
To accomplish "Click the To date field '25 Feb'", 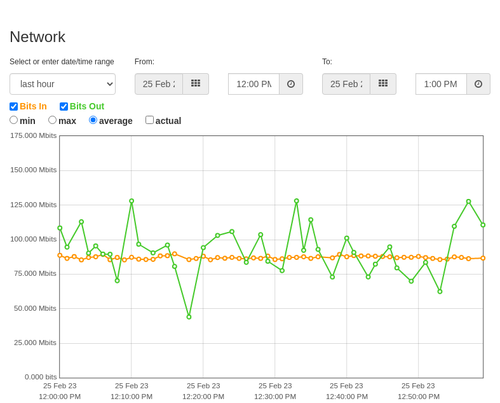I will pos(346,84).
